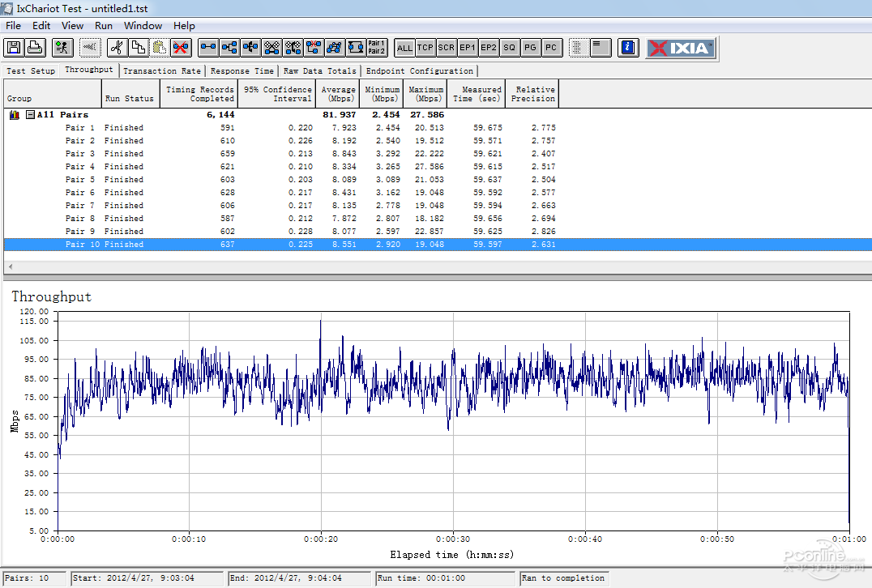Click the Add Pair two-node icon

[208, 48]
